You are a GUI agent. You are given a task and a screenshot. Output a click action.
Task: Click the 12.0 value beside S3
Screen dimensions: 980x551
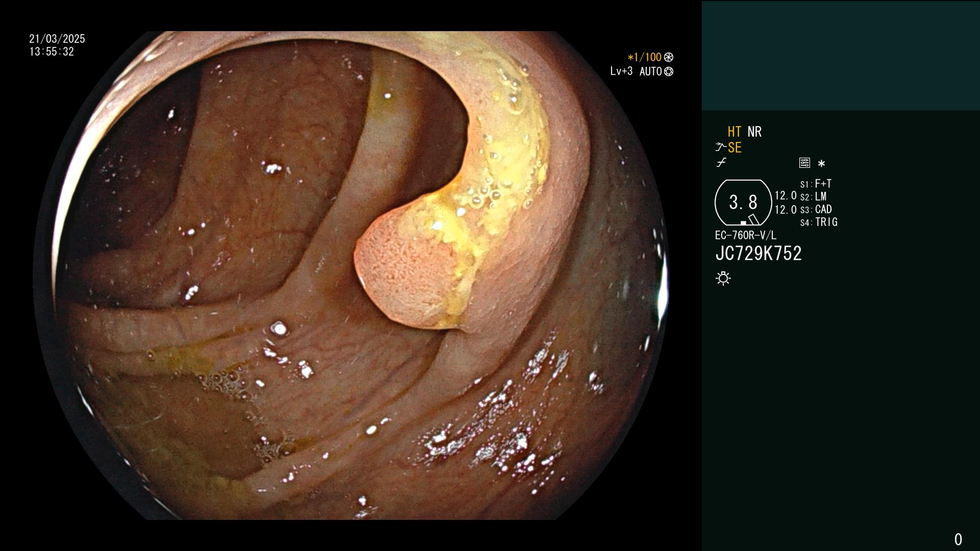pyautogui.click(x=786, y=209)
